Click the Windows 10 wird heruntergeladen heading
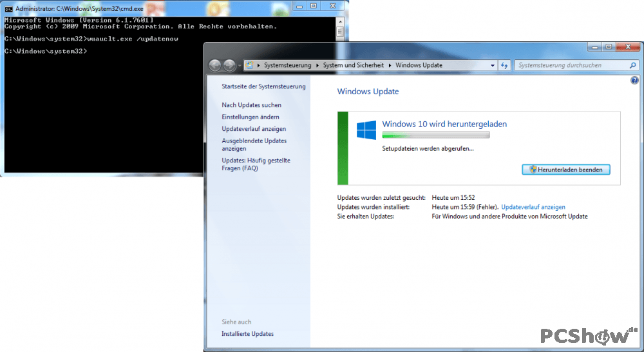This screenshot has height=352, width=644. pyautogui.click(x=444, y=124)
